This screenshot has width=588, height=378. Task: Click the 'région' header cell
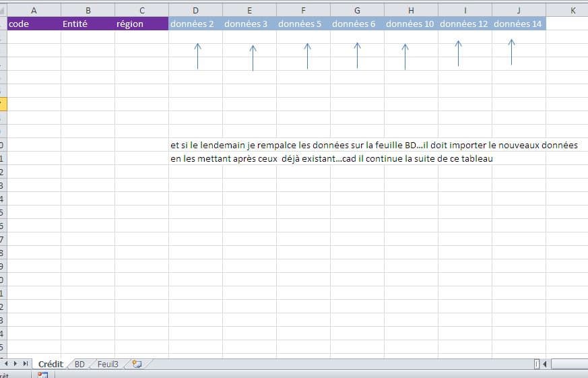click(x=141, y=24)
